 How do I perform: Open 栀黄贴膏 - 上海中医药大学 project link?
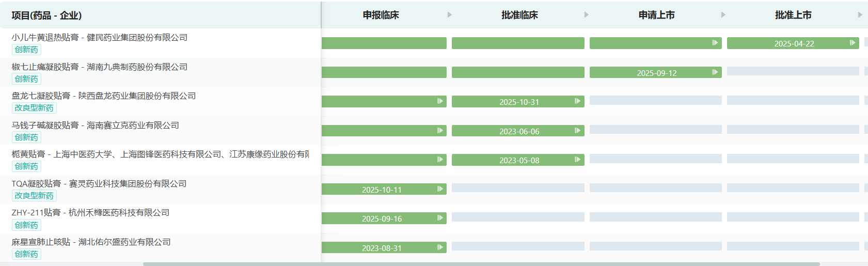point(160,154)
